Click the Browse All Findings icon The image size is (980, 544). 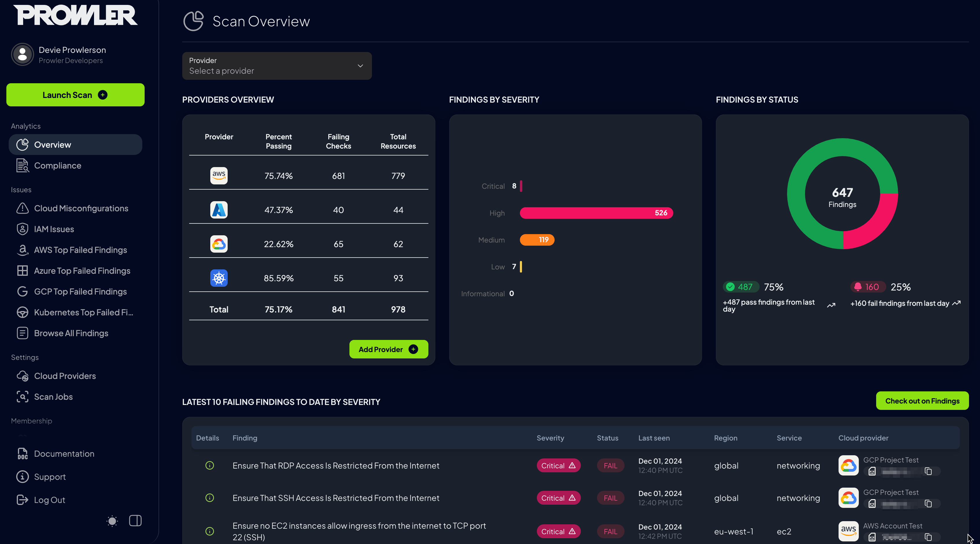pyautogui.click(x=22, y=333)
